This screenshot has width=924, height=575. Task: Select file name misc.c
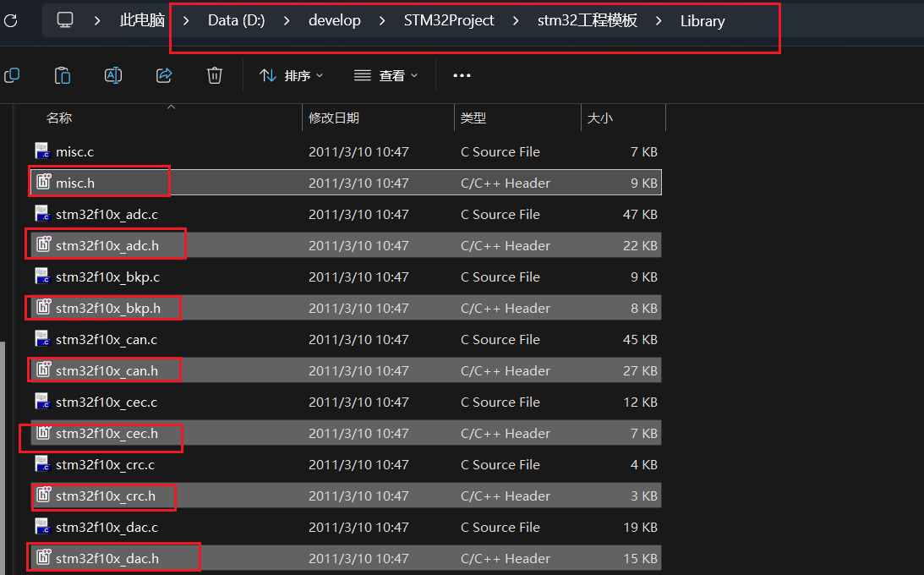coord(75,152)
